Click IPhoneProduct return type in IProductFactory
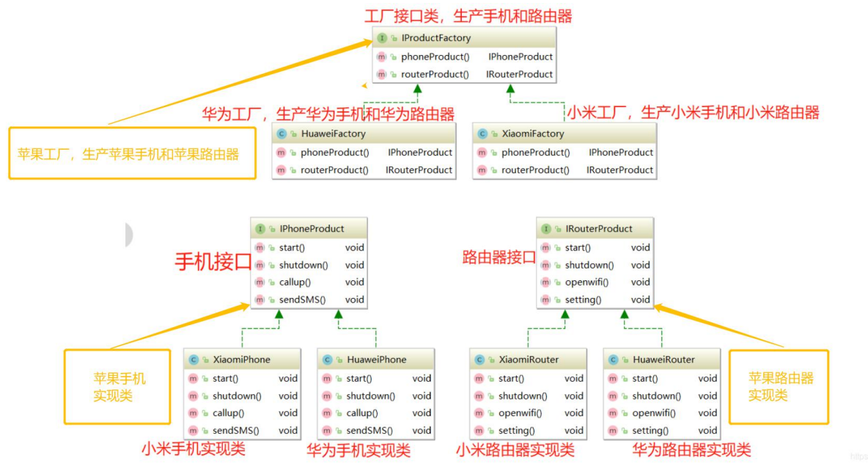Screen dimensions: 868x466 pos(521,57)
